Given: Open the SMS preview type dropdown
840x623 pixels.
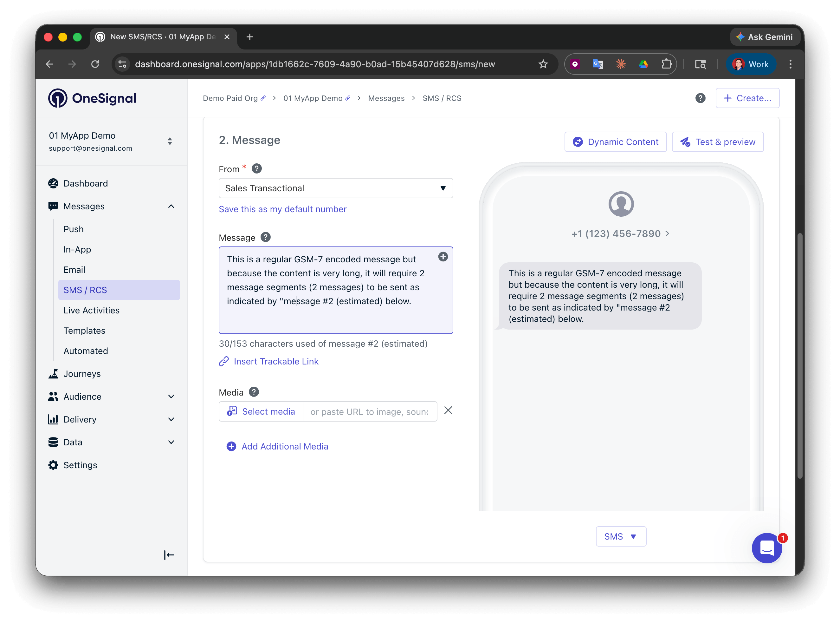Looking at the screenshot, I should point(620,536).
